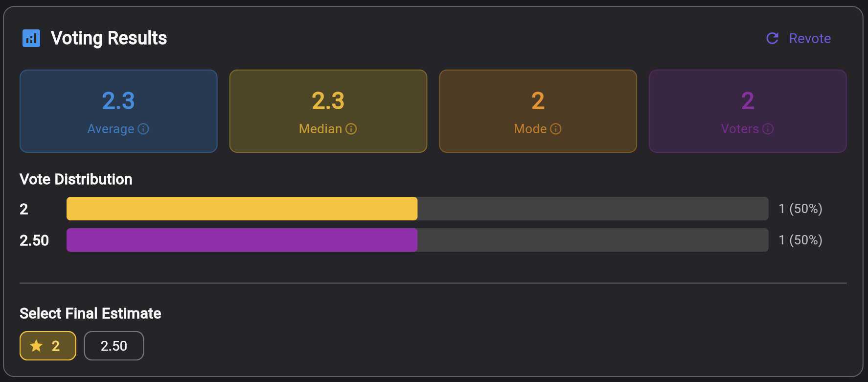868x382 pixels.
Task: Click the info icon on the Median card
Action: coord(351,129)
